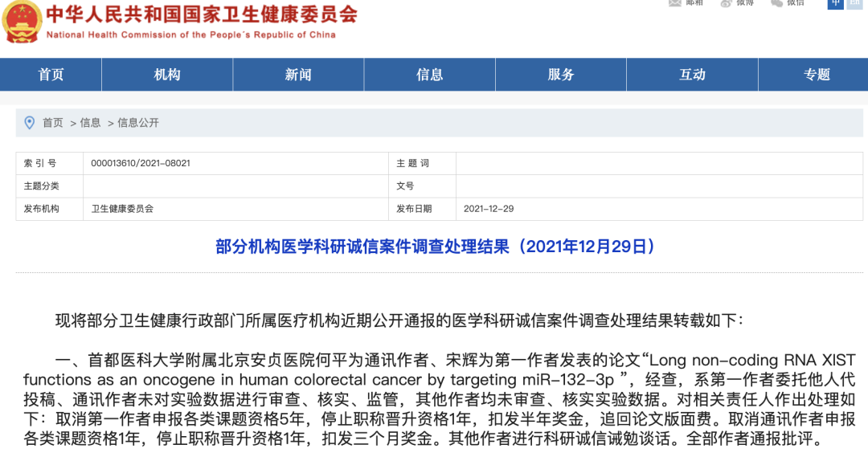
Task: Select the publish date 2021-12-29
Action: point(489,209)
